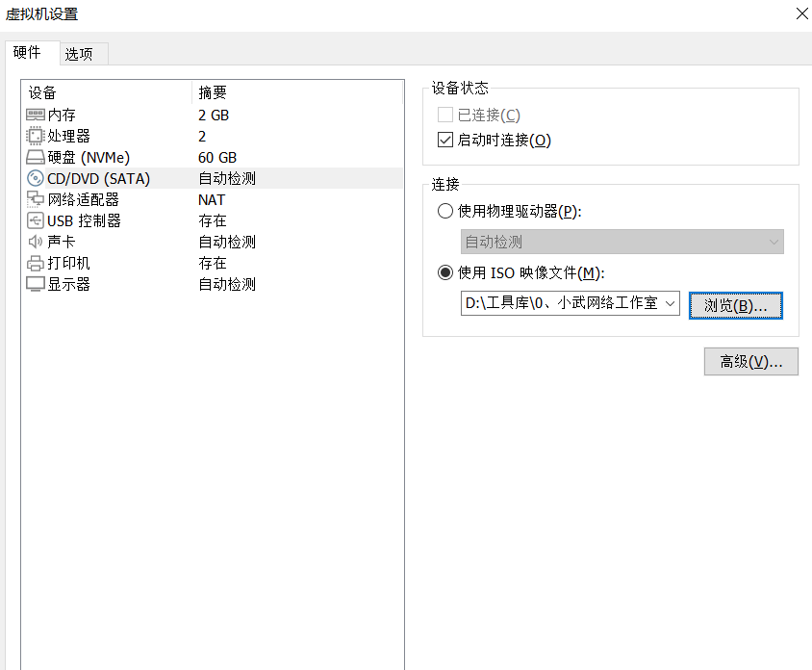Select the 硬盘 (NVMe) row label
This screenshot has height=670, width=812.
89,158
